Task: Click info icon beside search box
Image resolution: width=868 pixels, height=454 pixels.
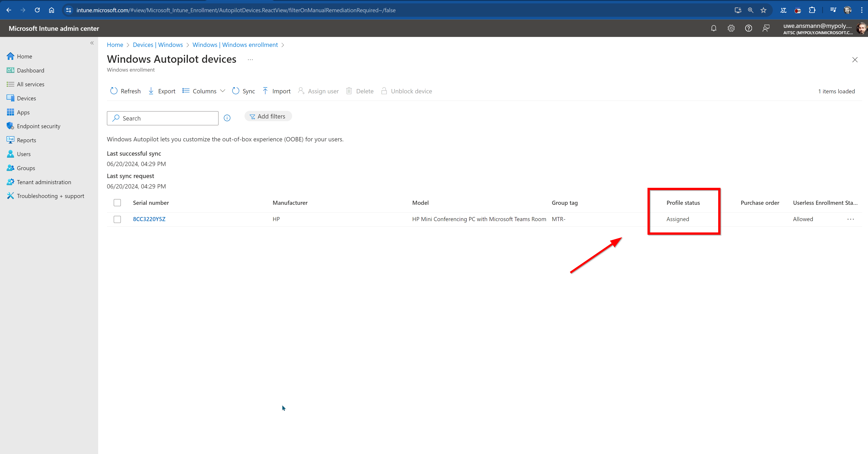Action: coord(227,118)
